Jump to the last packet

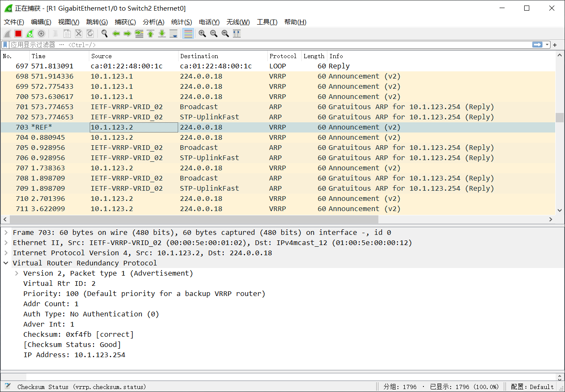162,33
